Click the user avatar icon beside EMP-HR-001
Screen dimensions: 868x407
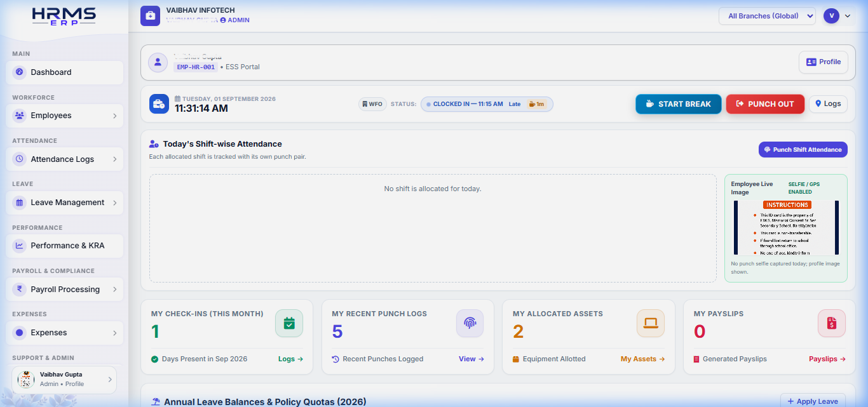158,62
